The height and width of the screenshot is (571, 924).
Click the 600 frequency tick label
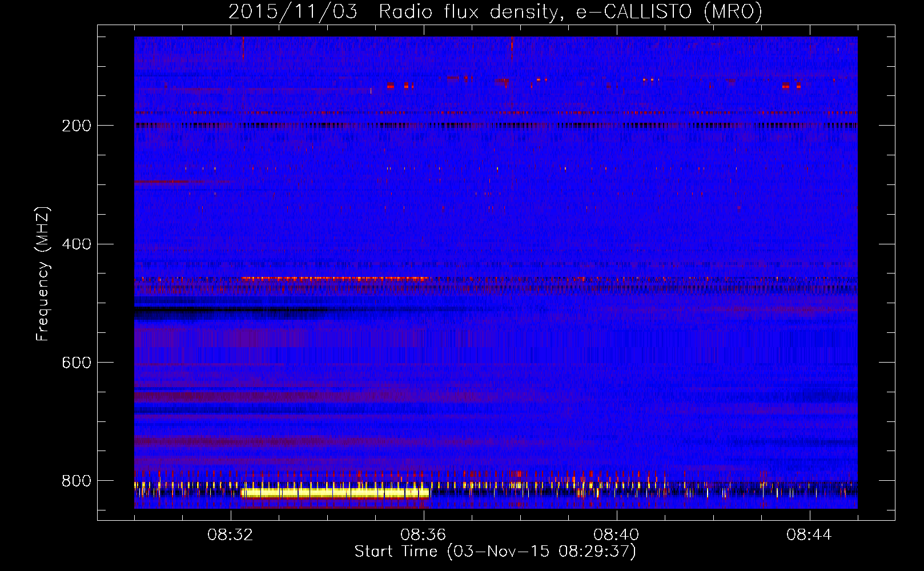click(77, 363)
